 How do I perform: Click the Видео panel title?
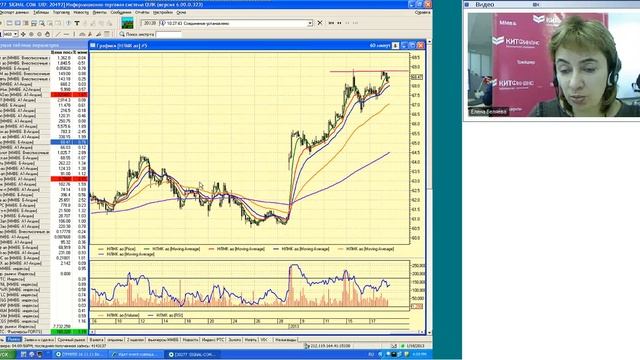484,4
